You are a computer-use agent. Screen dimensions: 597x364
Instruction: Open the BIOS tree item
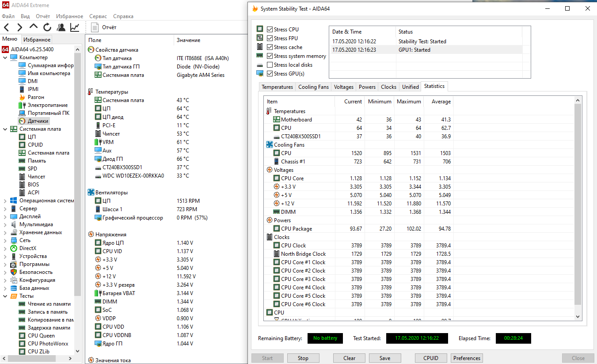coord(33,185)
